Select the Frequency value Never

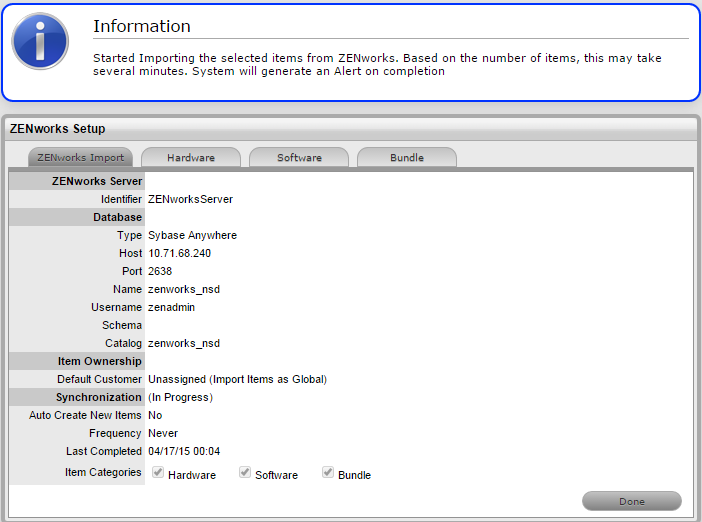(x=163, y=433)
